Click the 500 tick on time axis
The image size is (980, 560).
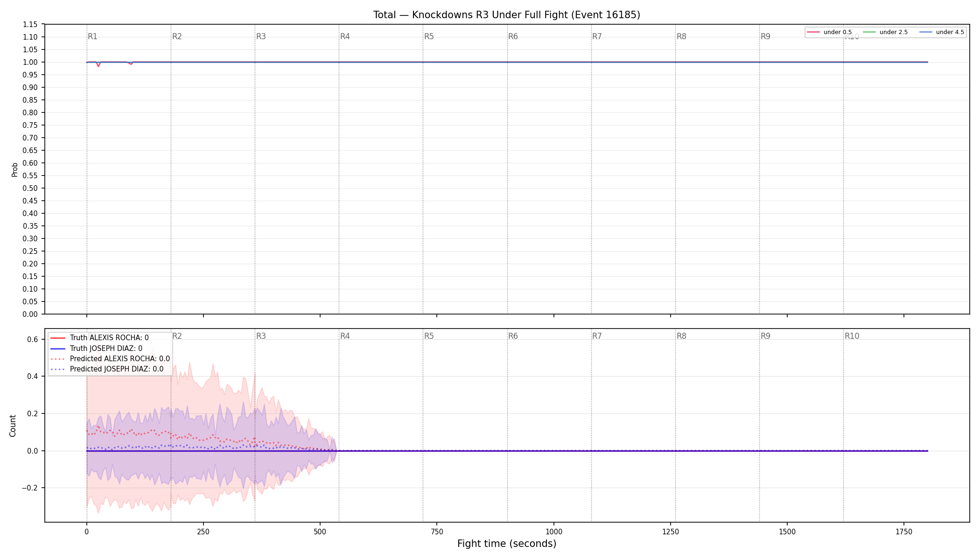[320, 532]
